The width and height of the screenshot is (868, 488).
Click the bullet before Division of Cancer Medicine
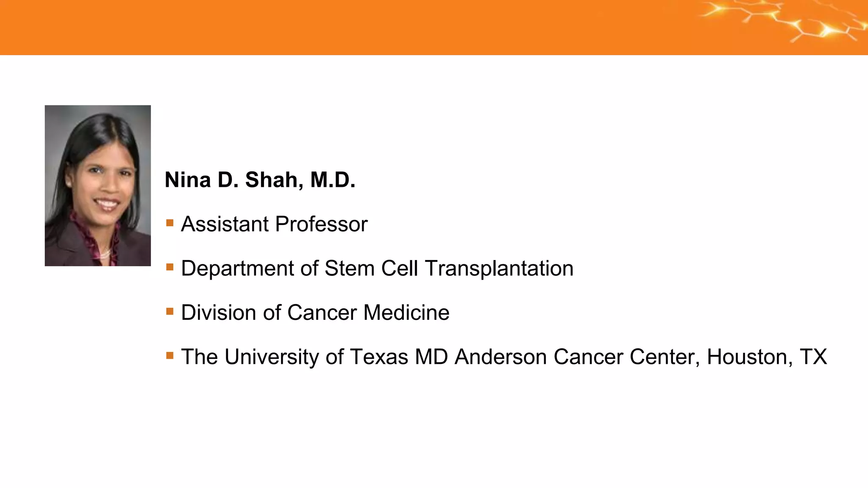[170, 312]
